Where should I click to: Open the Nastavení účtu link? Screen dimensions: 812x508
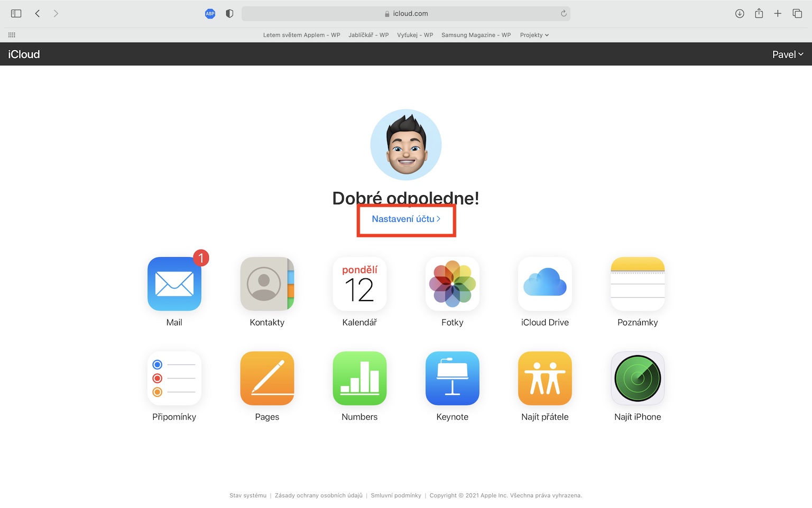coord(406,219)
